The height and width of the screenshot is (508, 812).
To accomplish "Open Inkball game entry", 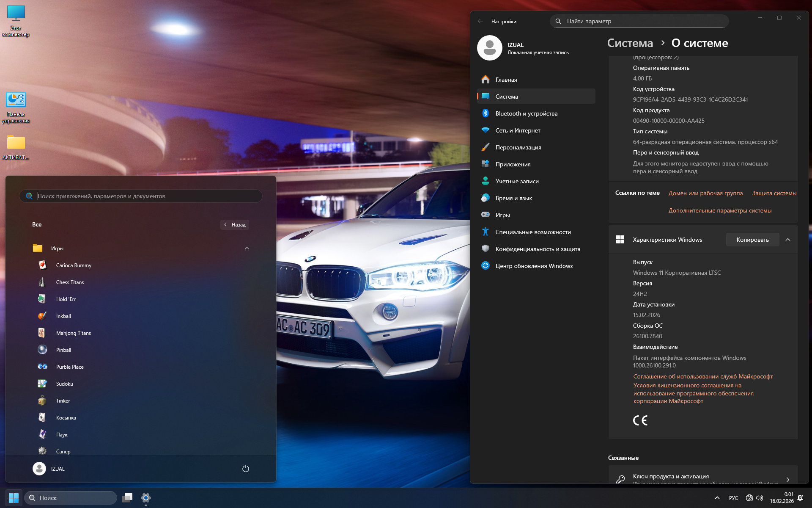I will click(x=63, y=316).
